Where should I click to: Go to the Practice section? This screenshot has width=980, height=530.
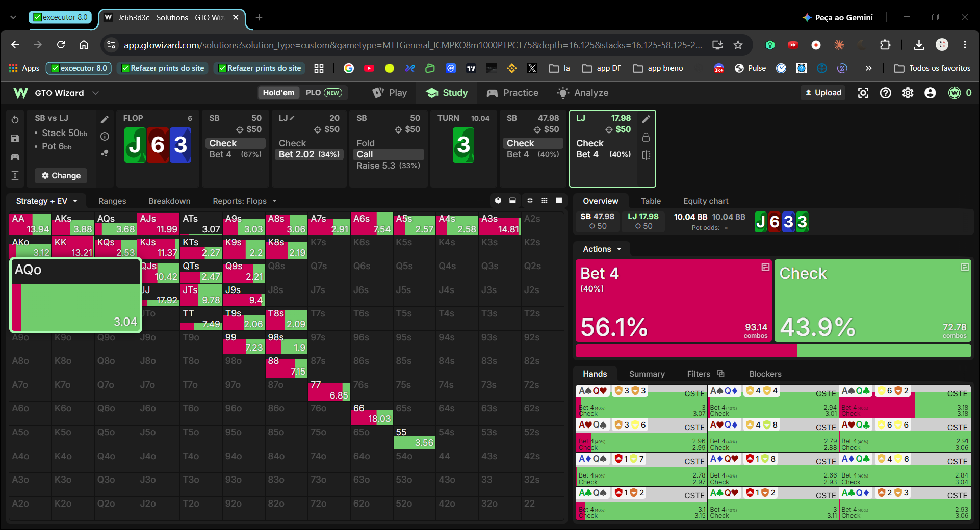pos(512,93)
